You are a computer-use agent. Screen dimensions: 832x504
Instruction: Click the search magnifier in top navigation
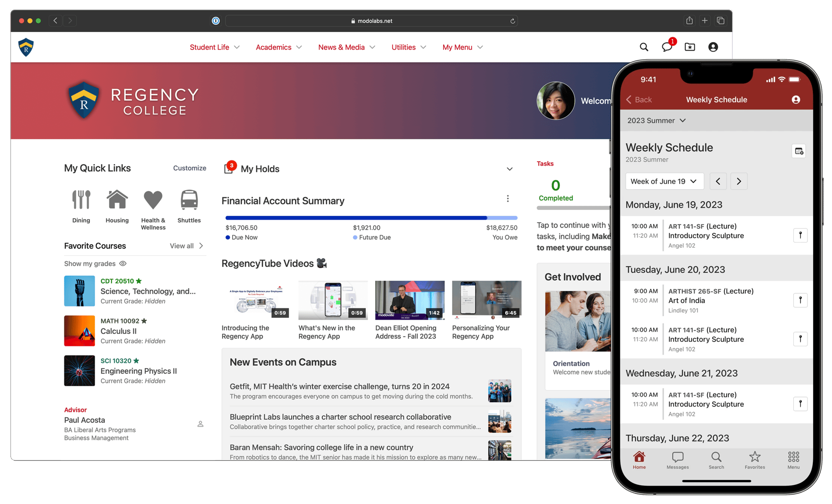coord(644,47)
